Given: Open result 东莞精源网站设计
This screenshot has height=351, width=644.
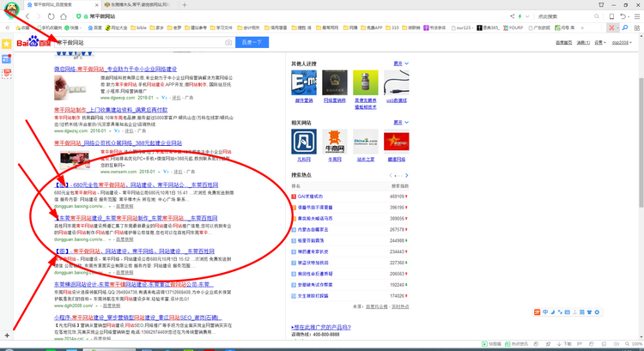Looking at the screenshot, I should click(x=134, y=284).
